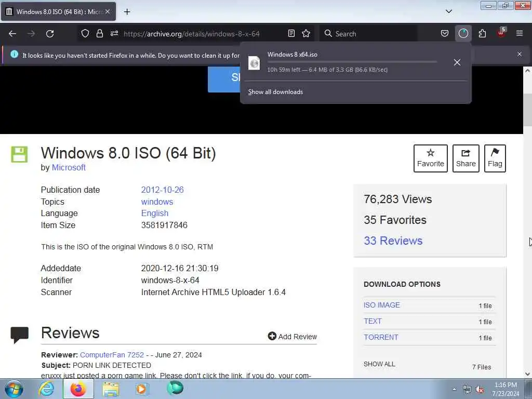Click the downloads progress toolbar icon

pos(463,33)
